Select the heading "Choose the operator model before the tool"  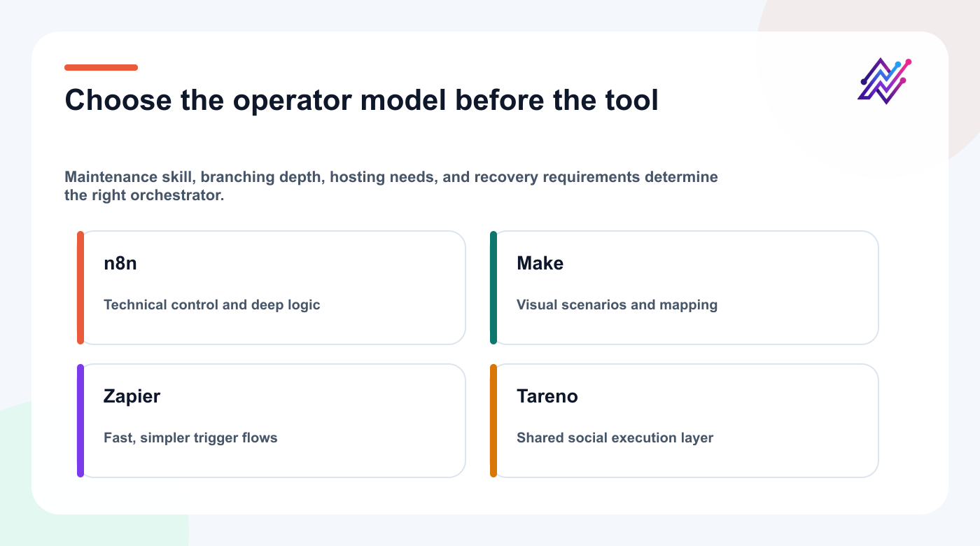coord(361,101)
